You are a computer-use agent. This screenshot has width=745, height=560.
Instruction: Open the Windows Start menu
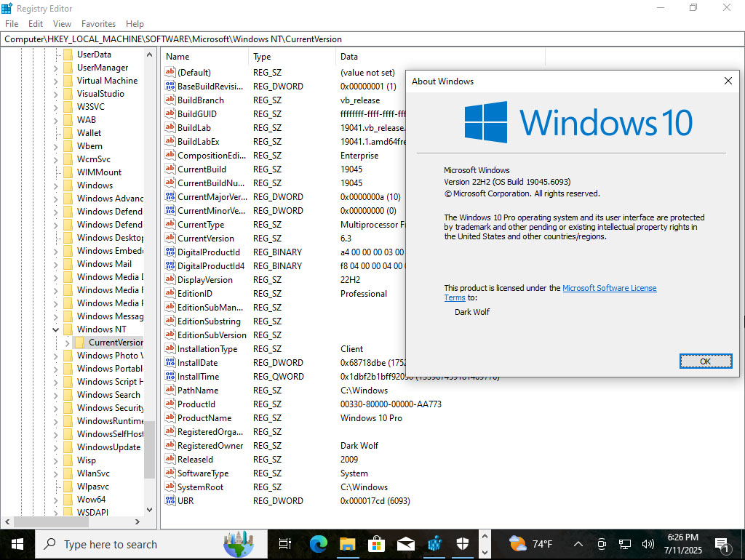17,544
